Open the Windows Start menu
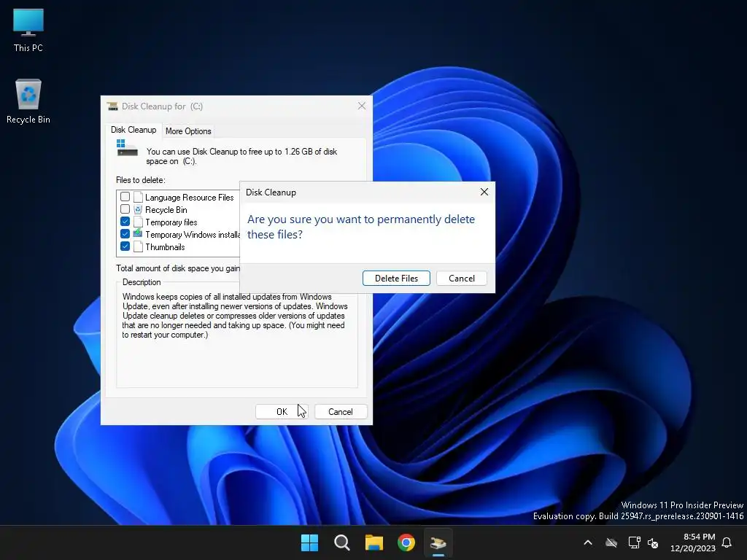747x560 pixels. [309, 542]
